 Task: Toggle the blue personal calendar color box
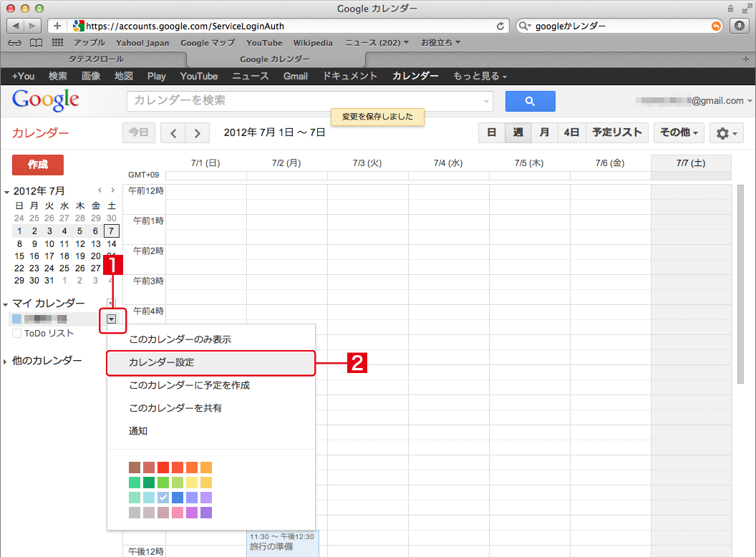[x=17, y=319]
